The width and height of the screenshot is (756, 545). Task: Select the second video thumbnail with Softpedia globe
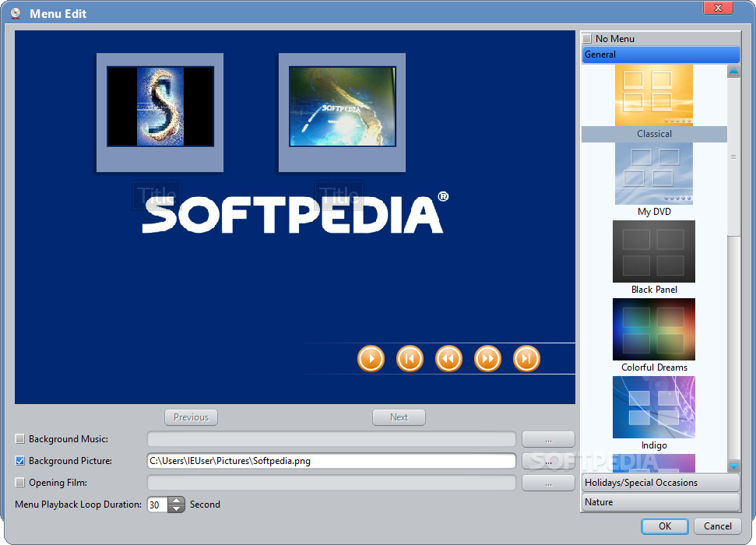(343, 107)
